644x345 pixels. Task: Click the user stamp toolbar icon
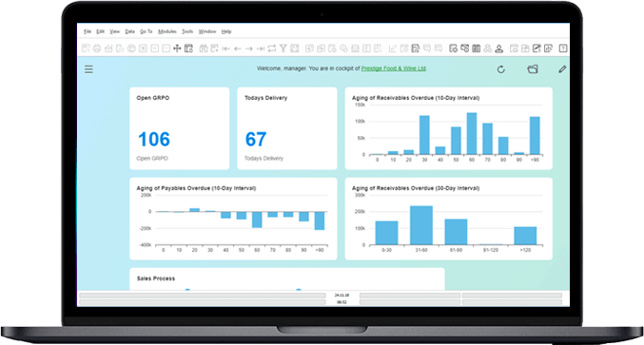(499, 48)
